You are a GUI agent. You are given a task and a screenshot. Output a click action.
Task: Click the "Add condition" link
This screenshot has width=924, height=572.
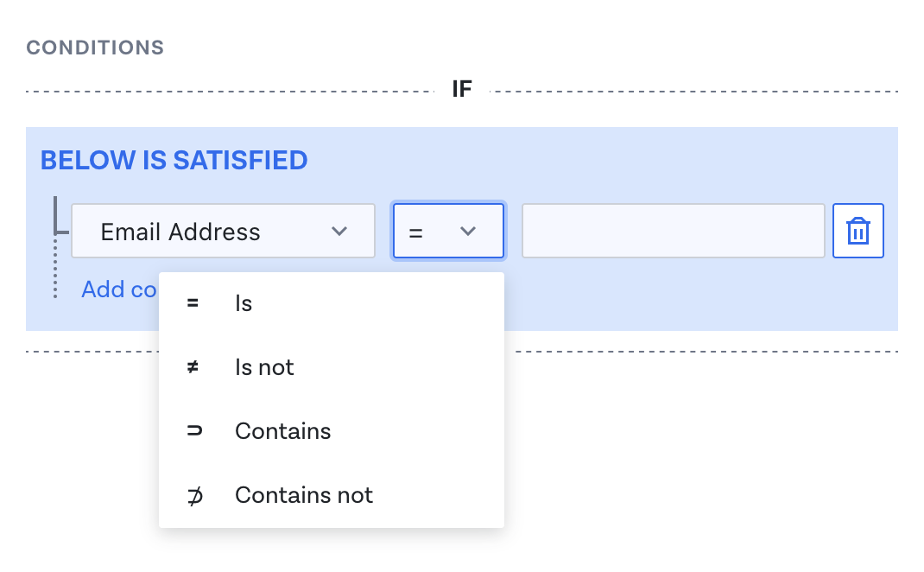click(118, 289)
